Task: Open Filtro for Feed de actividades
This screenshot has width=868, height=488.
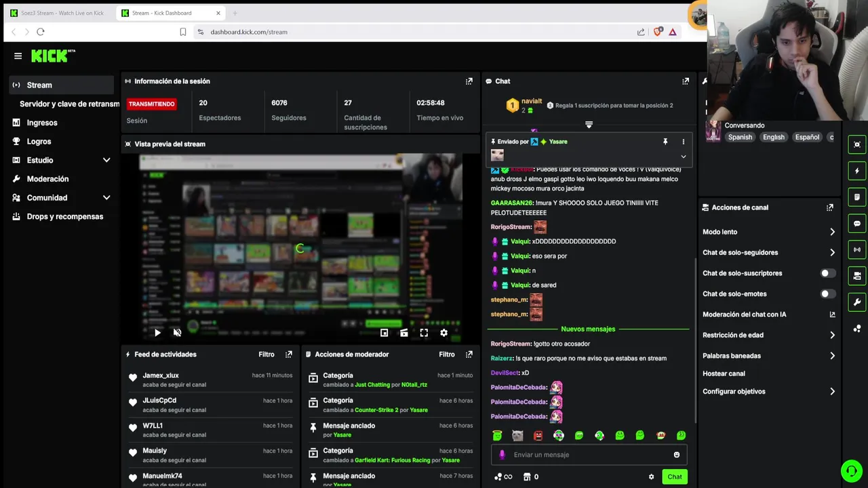Action: [267, 354]
